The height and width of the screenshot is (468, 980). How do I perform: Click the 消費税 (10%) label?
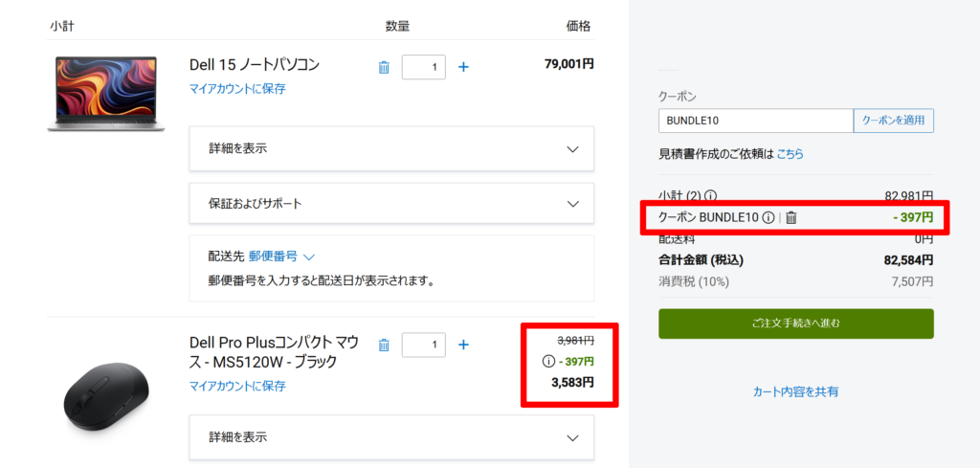(x=694, y=281)
